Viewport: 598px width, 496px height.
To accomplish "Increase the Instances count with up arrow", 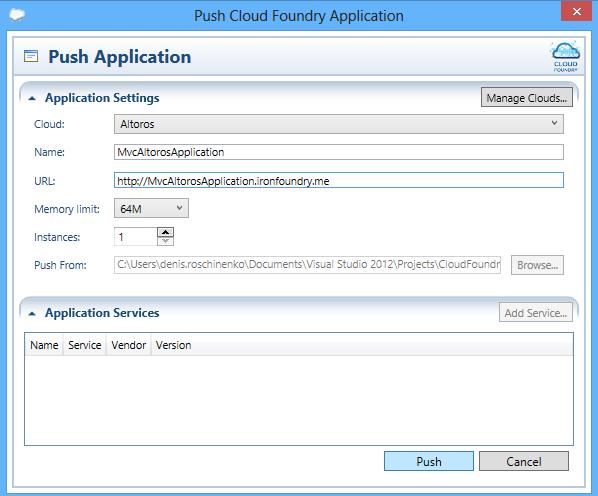I will [166, 232].
